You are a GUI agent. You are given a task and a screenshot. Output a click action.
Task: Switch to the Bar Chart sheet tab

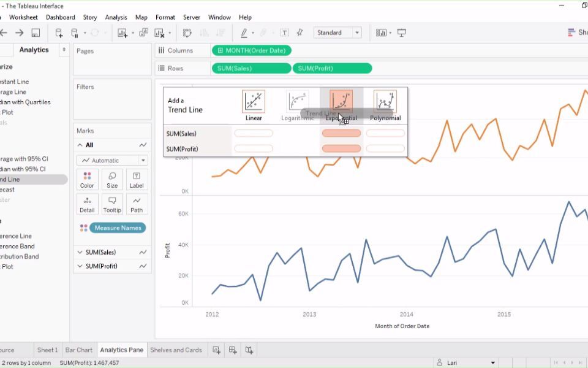79,350
